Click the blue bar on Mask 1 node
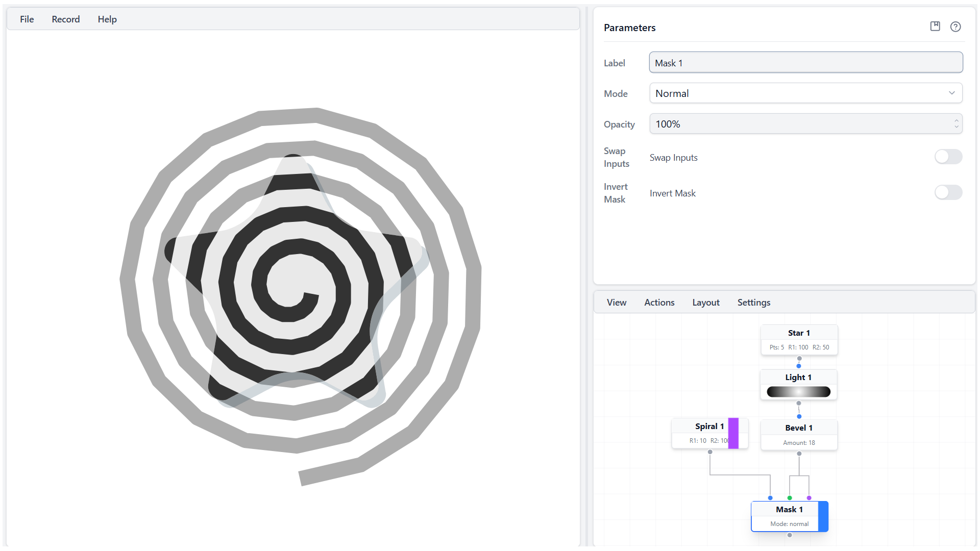This screenshot has height=551, width=980. pos(823,516)
